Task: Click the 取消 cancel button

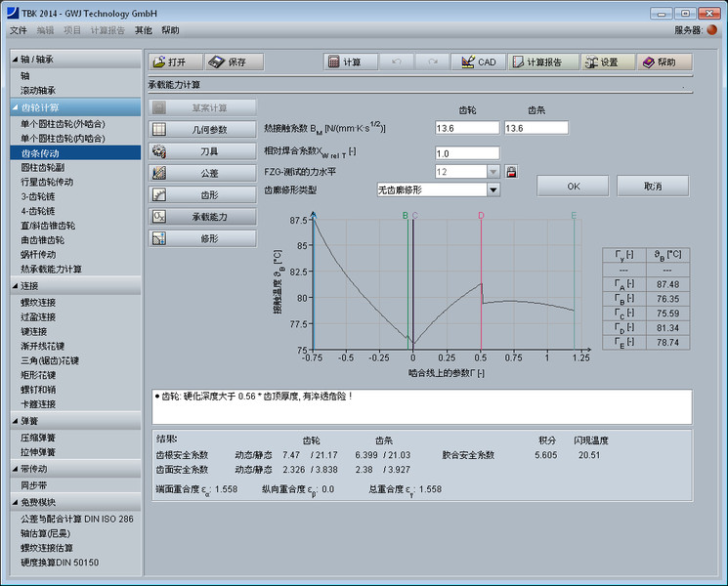Action: click(x=652, y=186)
